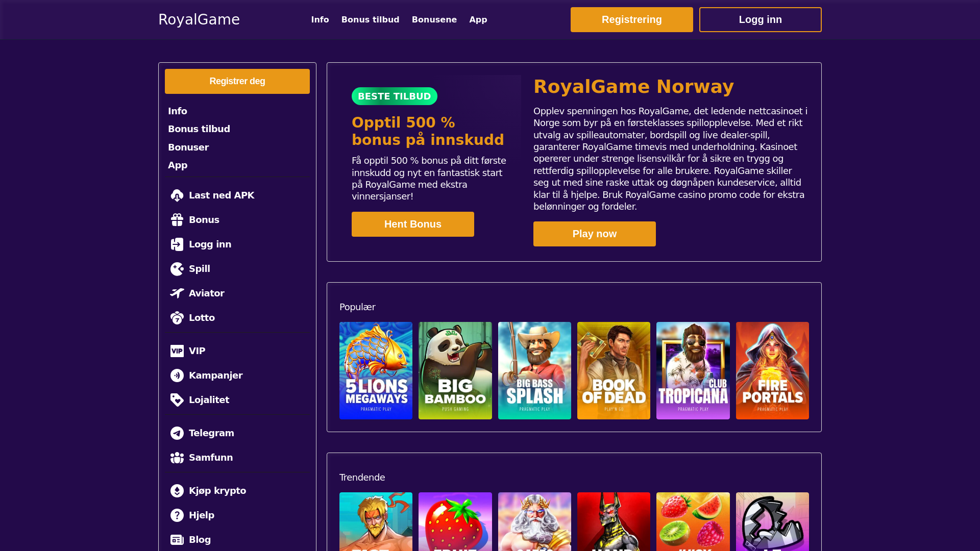Open the Book of Dead game thumbnail
The width and height of the screenshot is (980, 551).
click(614, 370)
